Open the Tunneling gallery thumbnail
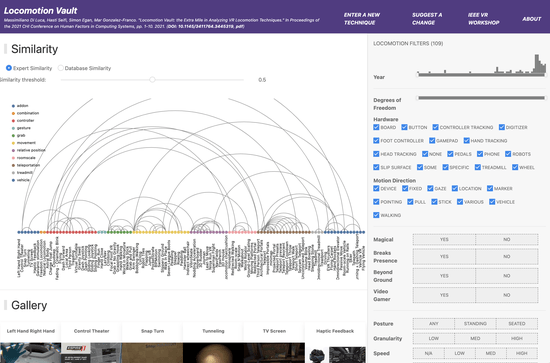 click(213, 352)
